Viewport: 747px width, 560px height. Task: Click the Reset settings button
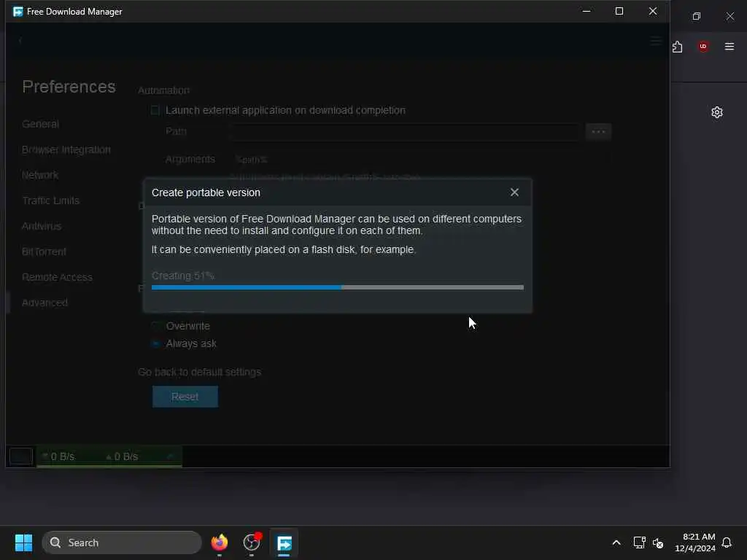(185, 397)
